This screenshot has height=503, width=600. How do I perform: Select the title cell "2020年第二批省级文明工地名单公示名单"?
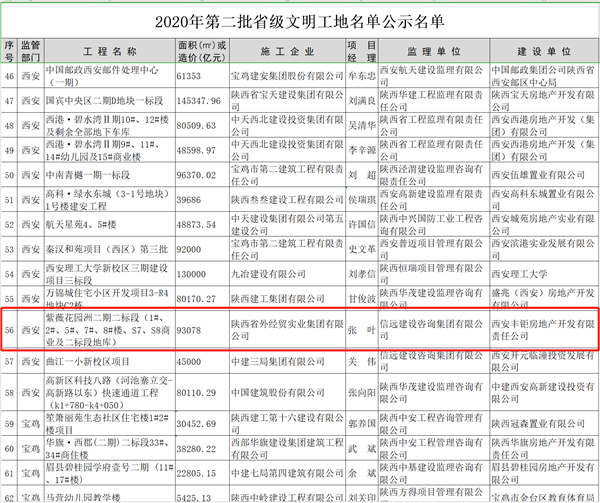pos(300,21)
